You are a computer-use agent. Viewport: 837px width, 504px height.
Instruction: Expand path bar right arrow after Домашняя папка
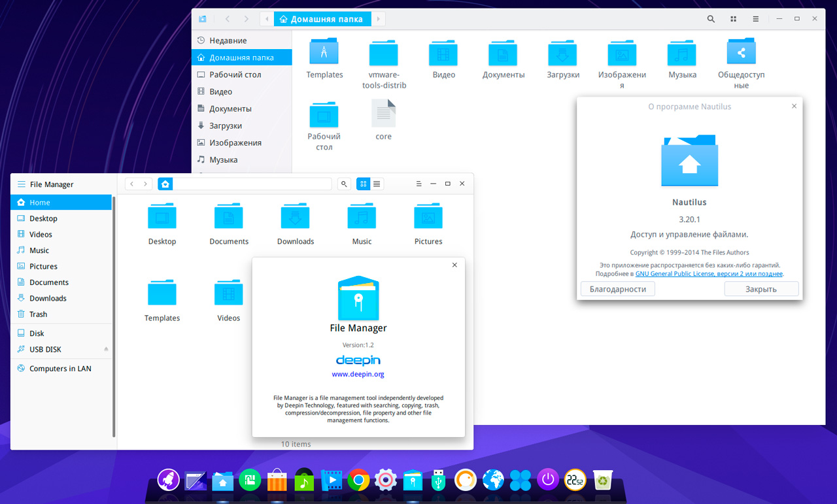pyautogui.click(x=378, y=19)
